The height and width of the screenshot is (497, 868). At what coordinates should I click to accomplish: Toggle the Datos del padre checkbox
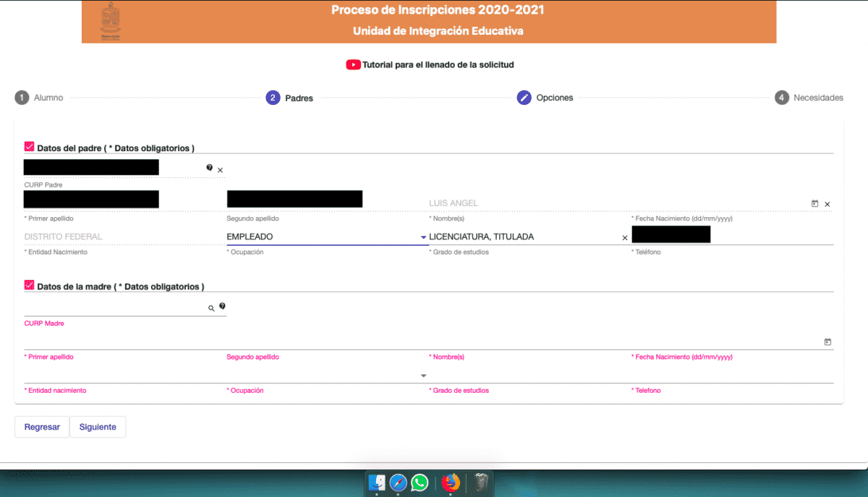click(x=30, y=147)
